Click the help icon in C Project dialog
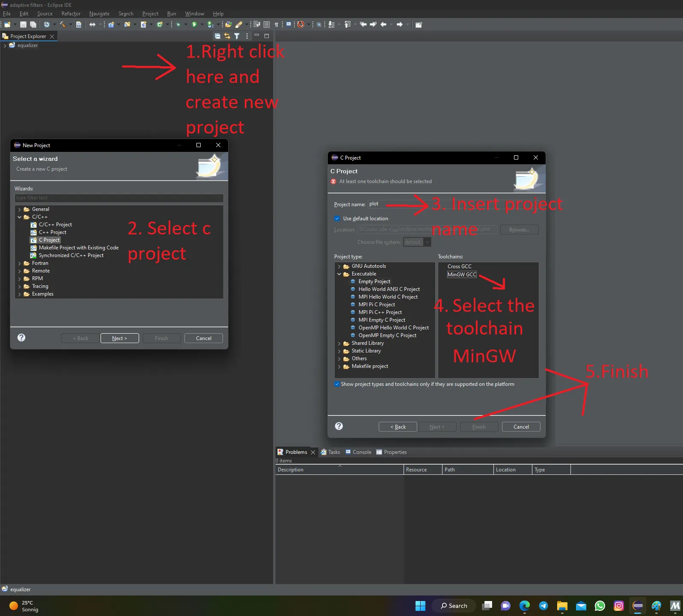This screenshot has width=683, height=616. pyautogui.click(x=339, y=426)
